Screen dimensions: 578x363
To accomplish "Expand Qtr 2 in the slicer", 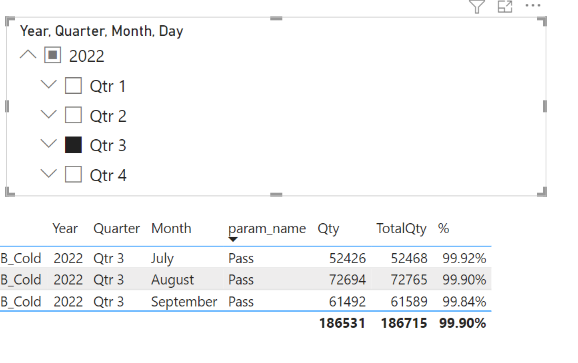I will click(x=49, y=115).
